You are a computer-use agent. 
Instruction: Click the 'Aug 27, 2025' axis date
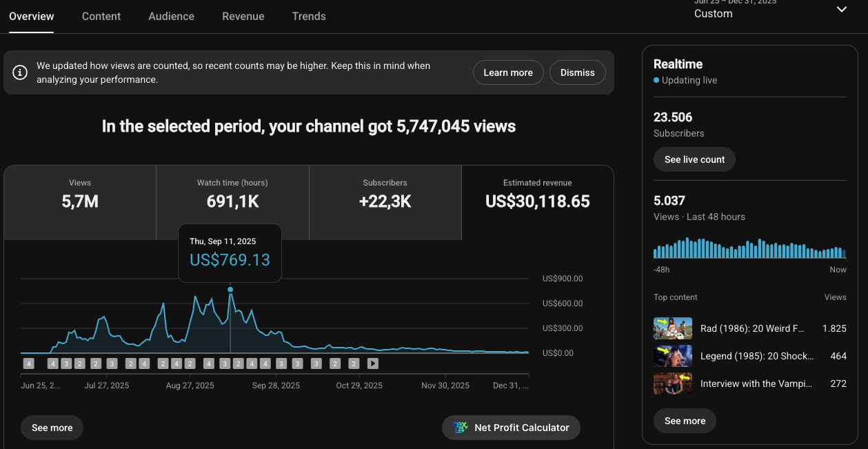coord(191,386)
